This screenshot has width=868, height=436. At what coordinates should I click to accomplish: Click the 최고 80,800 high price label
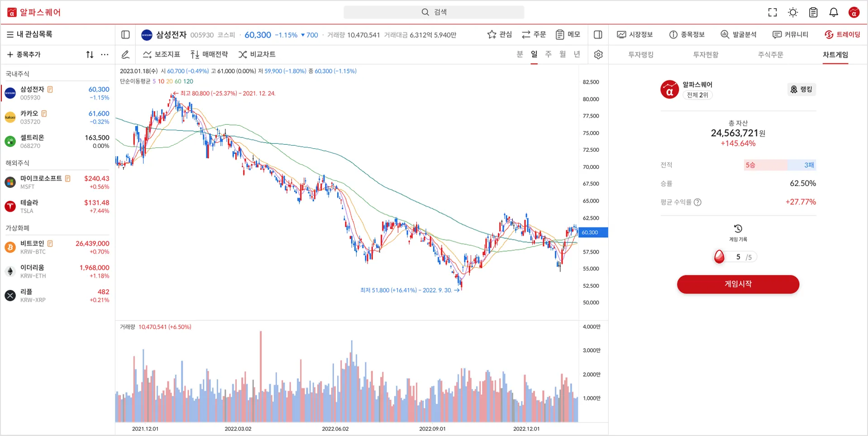[224, 94]
